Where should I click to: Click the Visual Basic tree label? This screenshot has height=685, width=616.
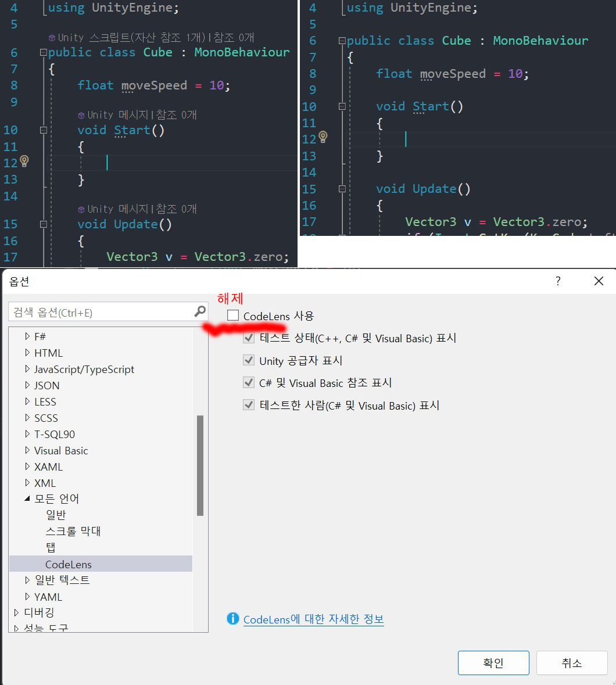[x=61, y=450]
